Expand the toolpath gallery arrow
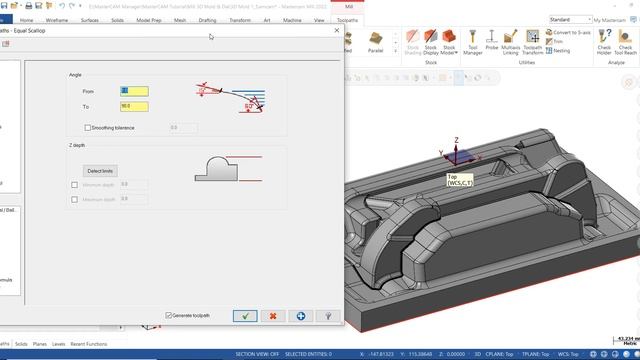 [x=395, y=51]
